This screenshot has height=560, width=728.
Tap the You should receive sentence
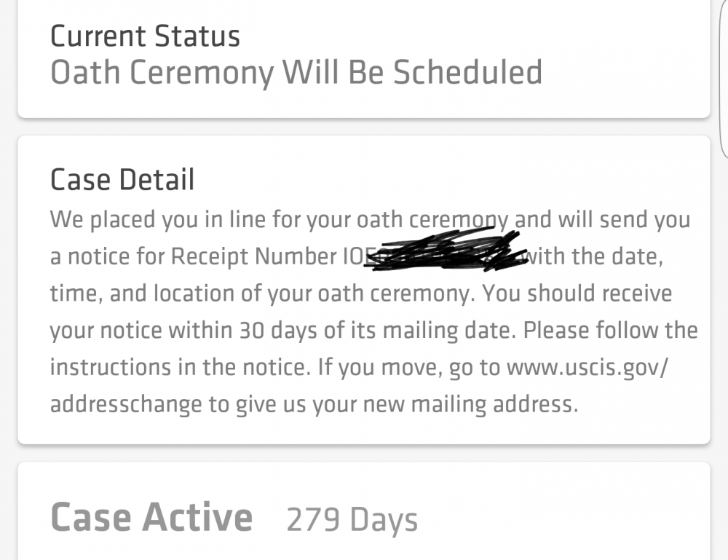coord(577,293)
